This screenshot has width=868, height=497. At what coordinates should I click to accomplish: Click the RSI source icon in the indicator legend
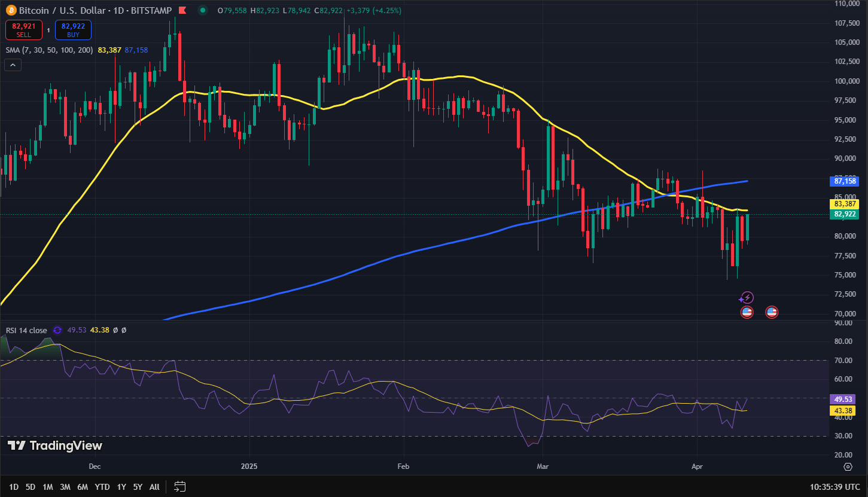click(x=57, y=330)
